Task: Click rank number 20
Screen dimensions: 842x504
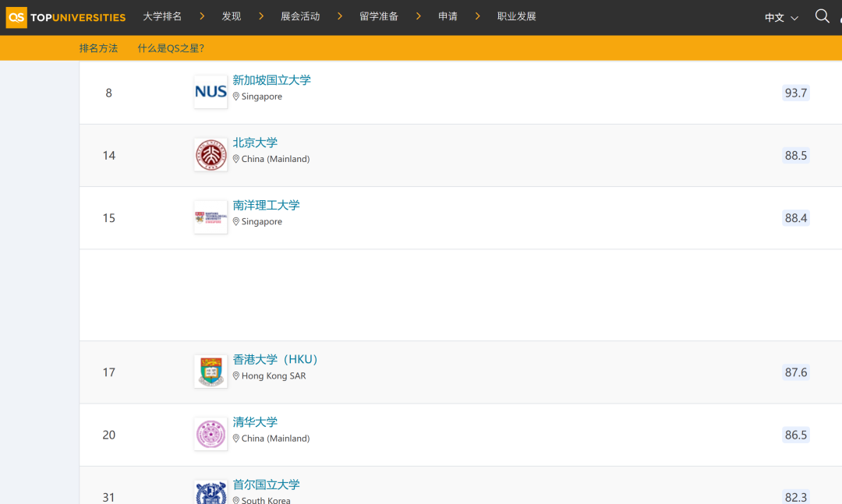Action: click(x=109, y=435)
